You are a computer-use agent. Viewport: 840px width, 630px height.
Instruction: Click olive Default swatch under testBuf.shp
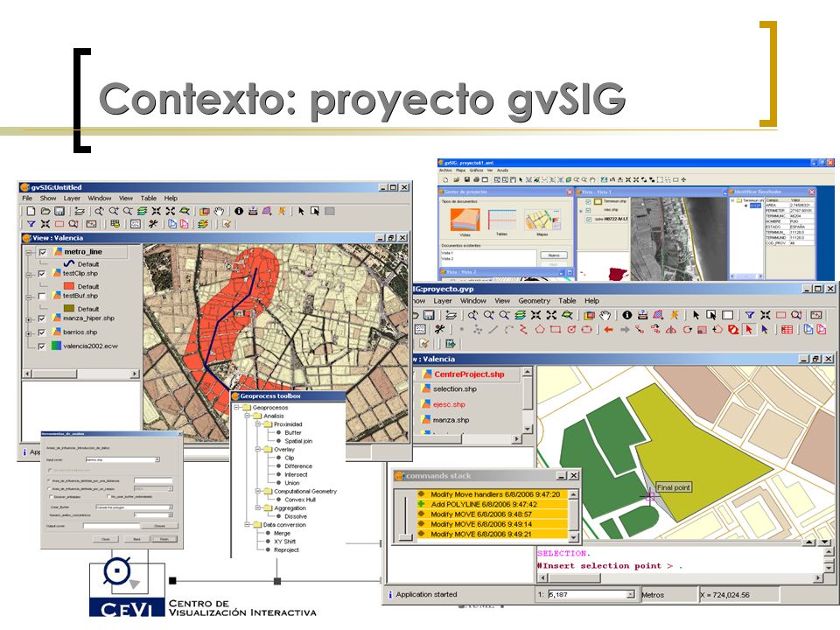(x=69, y=309)
